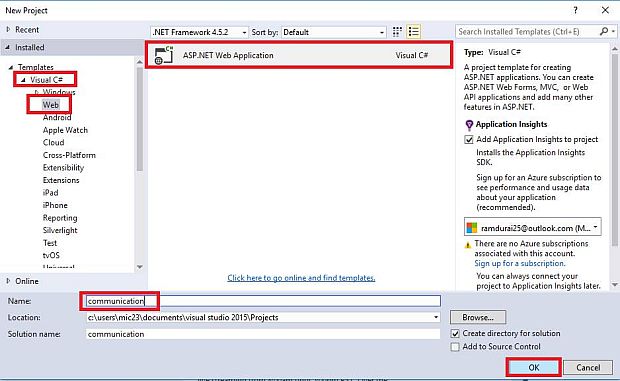
Task: Select the ASP.NET Web Application template icon
Action: pos(164,55)
